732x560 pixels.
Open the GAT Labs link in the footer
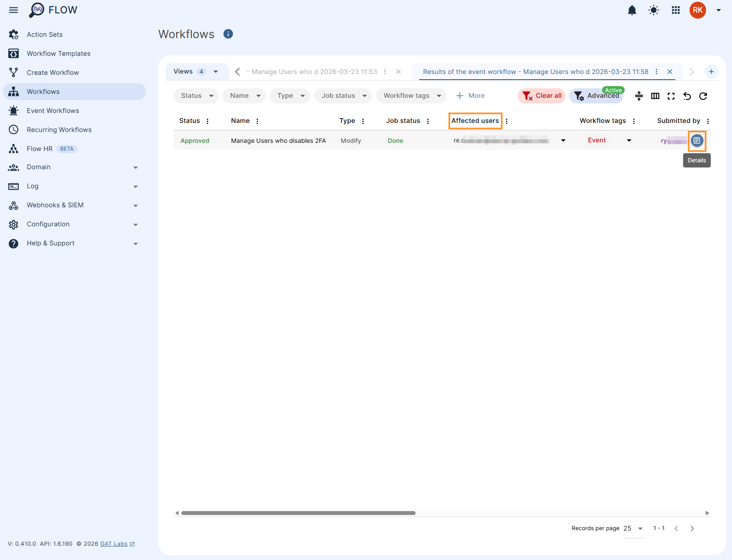click(113, 544)
